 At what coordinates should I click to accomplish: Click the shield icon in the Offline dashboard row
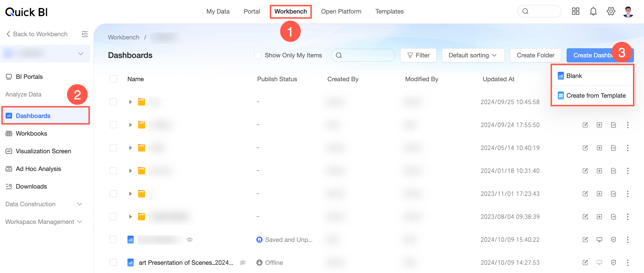613,262
